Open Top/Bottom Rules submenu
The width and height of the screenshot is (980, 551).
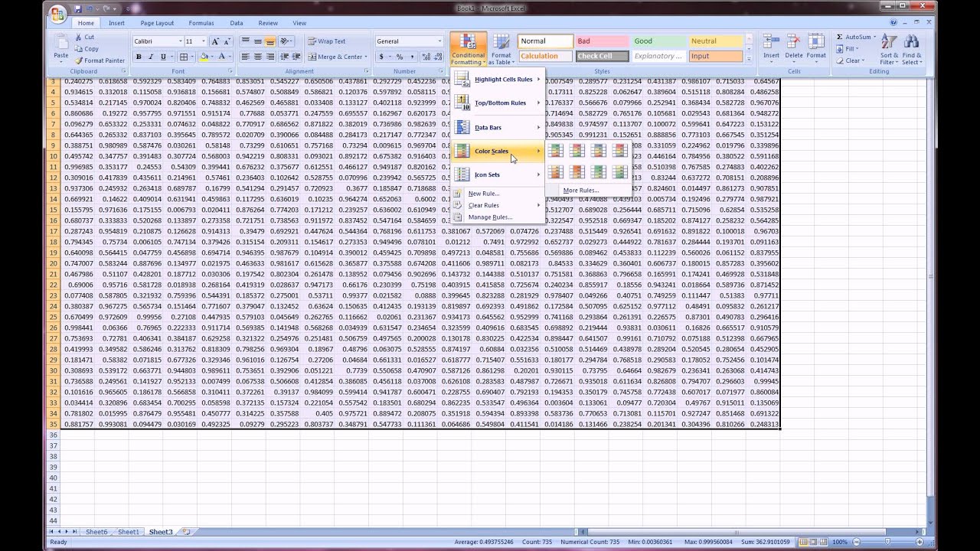click(498, 103)
